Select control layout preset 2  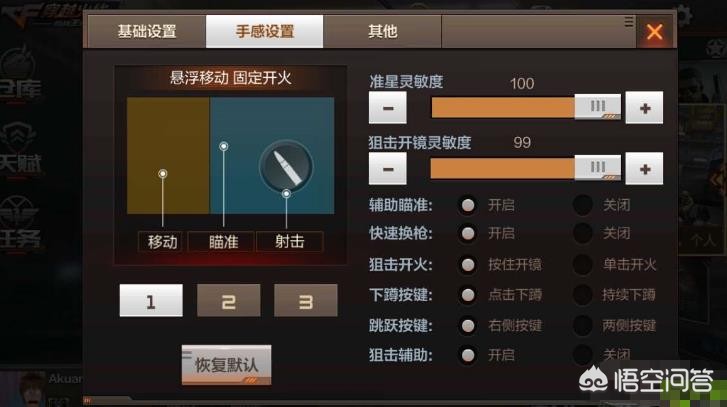[229, 300]
